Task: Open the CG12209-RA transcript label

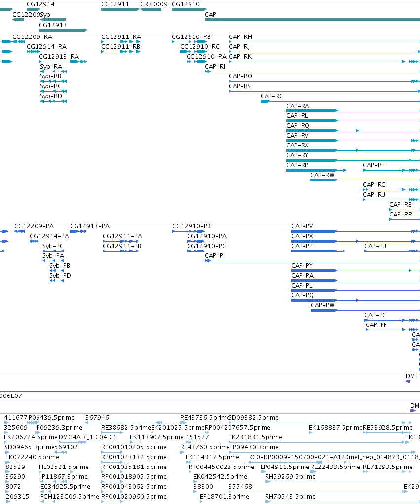Action: tap(32, 36)
